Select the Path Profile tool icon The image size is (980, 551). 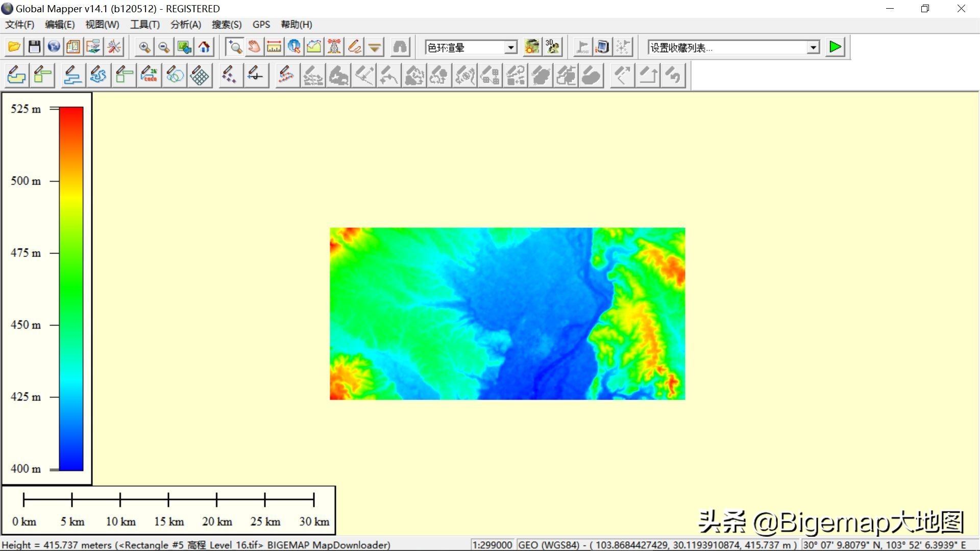314,47
